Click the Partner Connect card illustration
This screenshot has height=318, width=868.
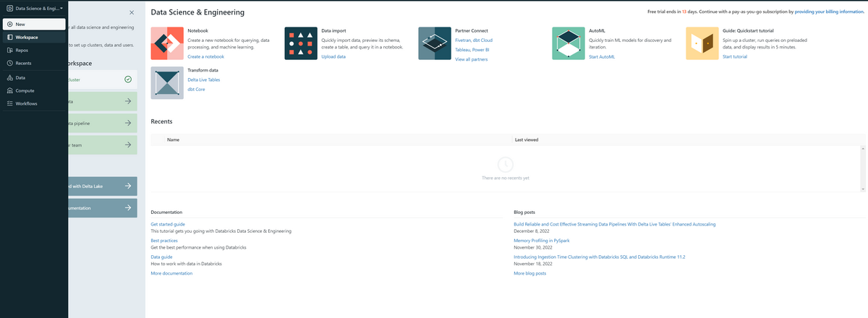pos(435,43)
